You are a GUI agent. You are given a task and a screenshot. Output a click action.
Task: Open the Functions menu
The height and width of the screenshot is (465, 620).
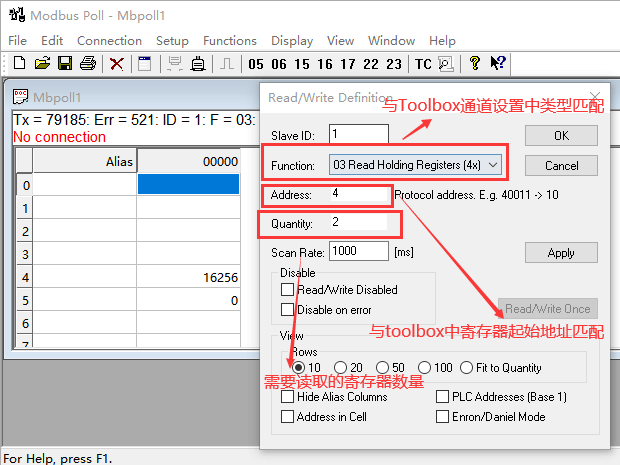230,41
